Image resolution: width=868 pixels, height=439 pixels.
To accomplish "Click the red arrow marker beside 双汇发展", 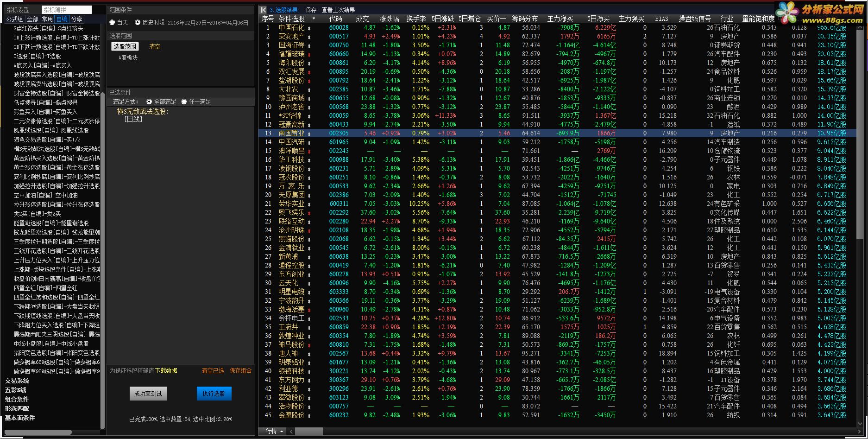I will point(309,72).
